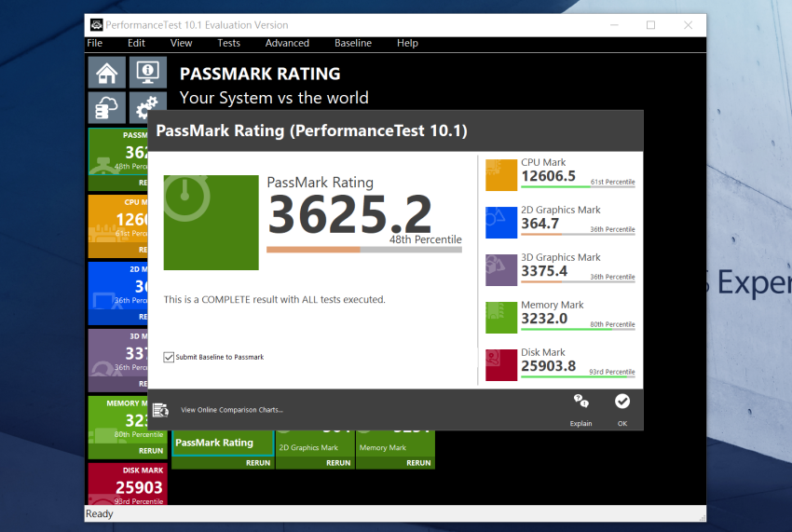
Task: Click the 'COMPLETE result with ALL tests' message
Action: click(x=274, y=300)
